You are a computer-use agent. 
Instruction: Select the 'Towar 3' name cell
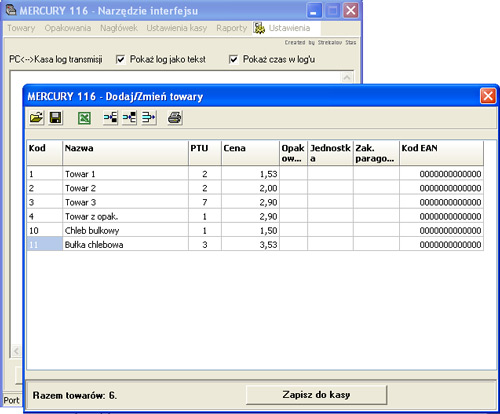(125, 202)
